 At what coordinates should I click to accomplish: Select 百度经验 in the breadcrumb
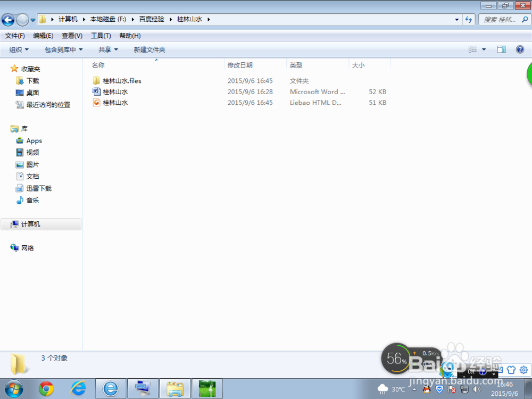[x=152, y=19]
